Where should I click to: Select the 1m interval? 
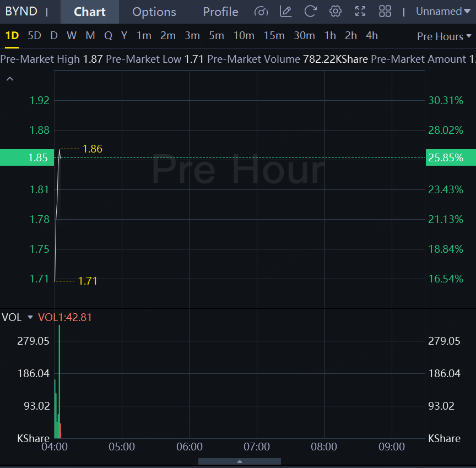(x=144, y=36)
